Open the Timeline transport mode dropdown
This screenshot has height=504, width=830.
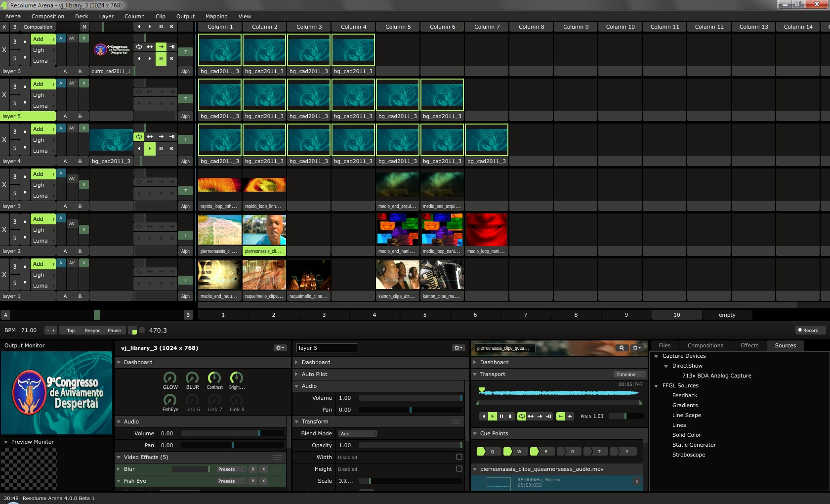629,375
